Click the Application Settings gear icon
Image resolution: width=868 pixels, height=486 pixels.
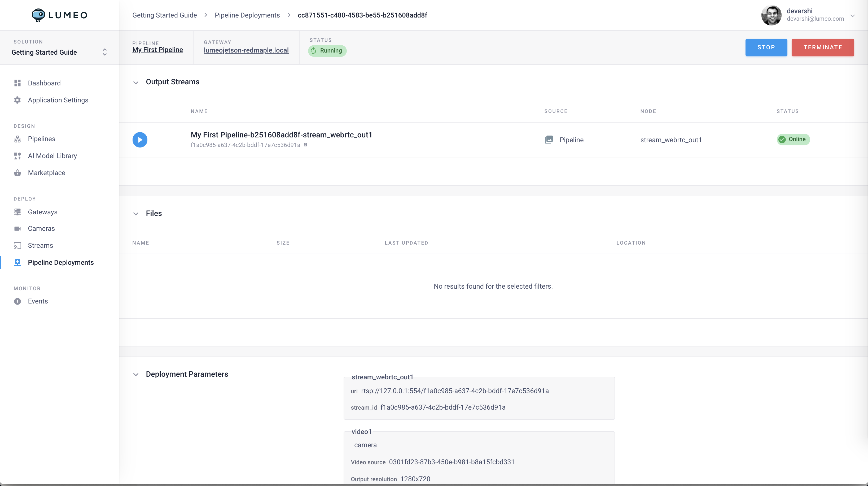(17, 100)
